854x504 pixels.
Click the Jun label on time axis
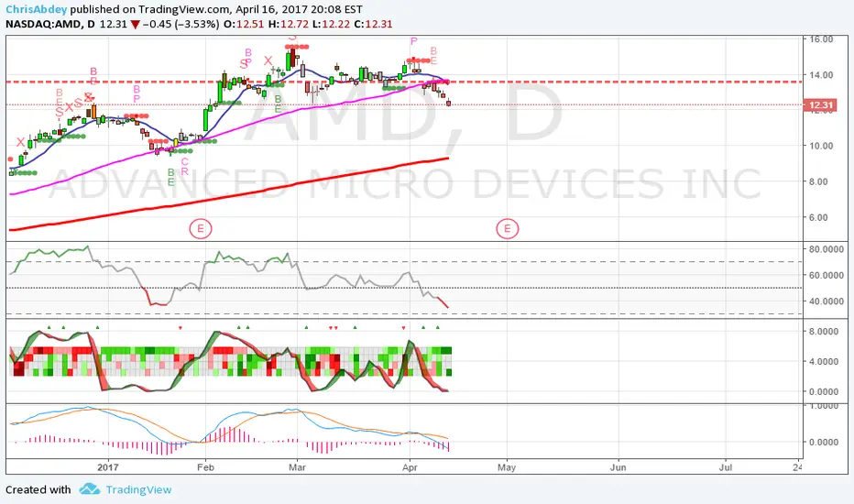(x=619, y=467)
